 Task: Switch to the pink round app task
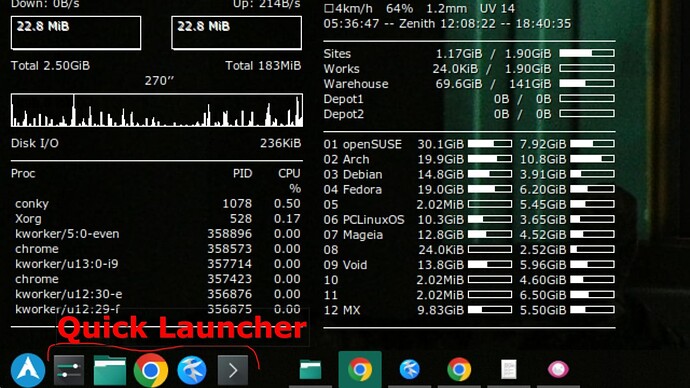pyautogui.click(x=558, y=370)
